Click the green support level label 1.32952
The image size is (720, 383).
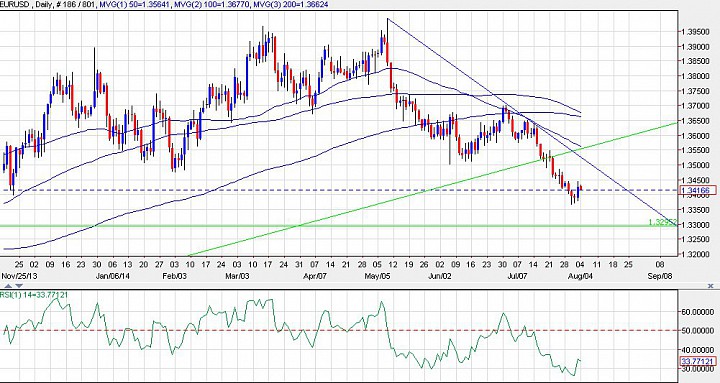(x=663, y=222)
